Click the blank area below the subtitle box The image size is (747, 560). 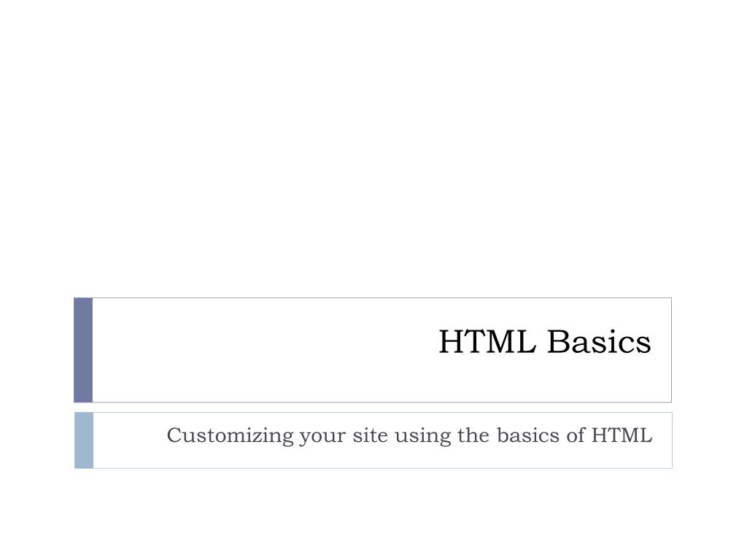(373, 514)
